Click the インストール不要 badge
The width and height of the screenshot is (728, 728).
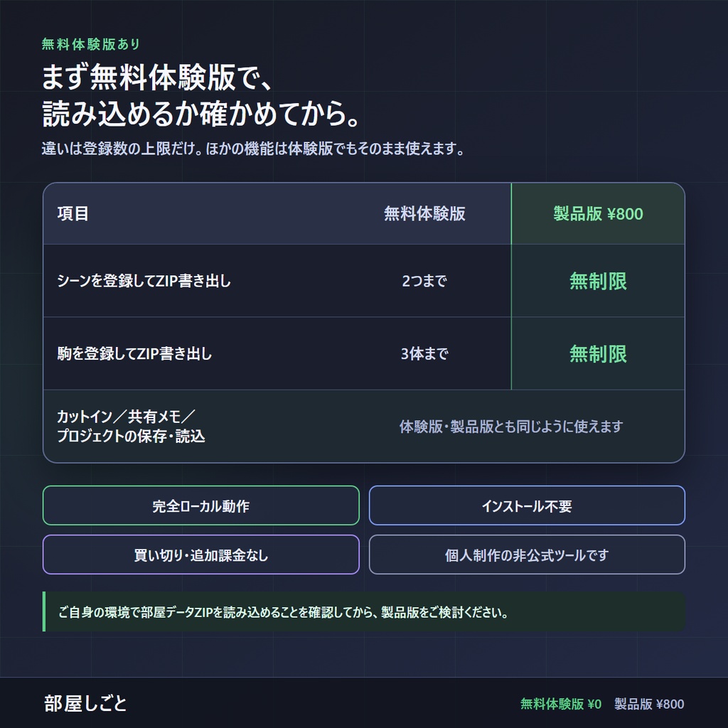527,505
